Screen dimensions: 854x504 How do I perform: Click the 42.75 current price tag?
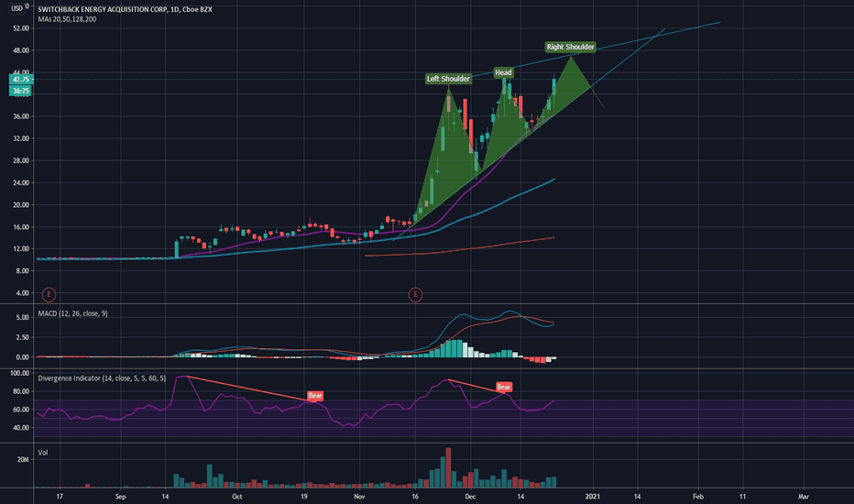(21, 80)
